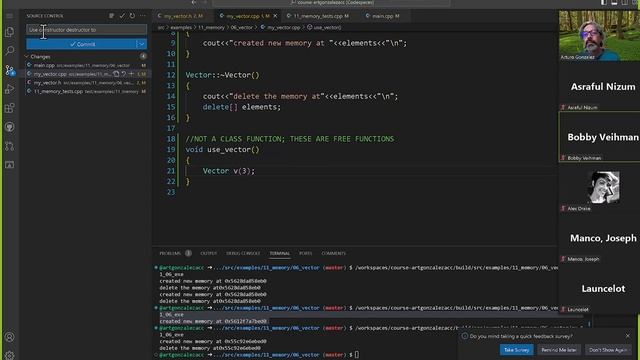Click 'examples' breadcrumb segment
Viewport: 640px width, 360px height.
(x=181, y=27)
